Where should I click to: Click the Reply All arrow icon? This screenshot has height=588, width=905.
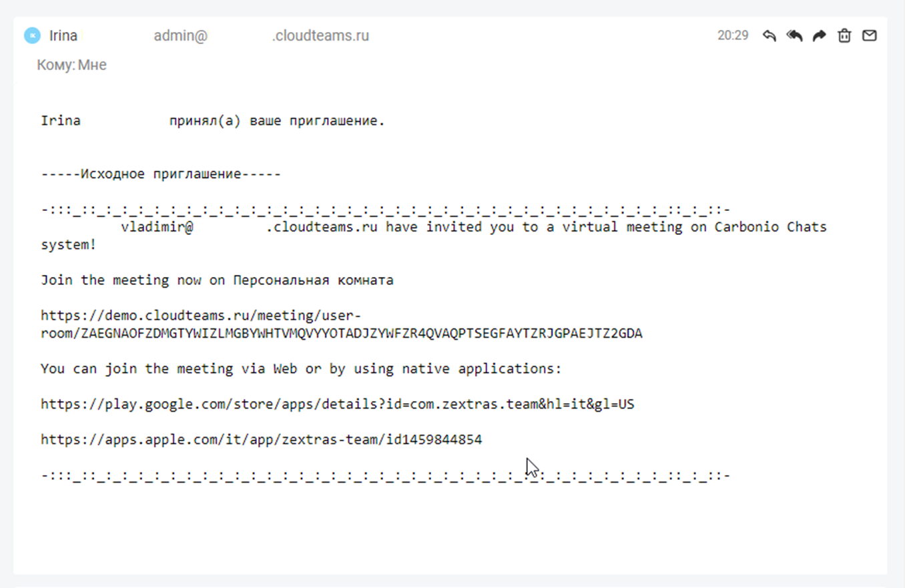pos(794,35)
